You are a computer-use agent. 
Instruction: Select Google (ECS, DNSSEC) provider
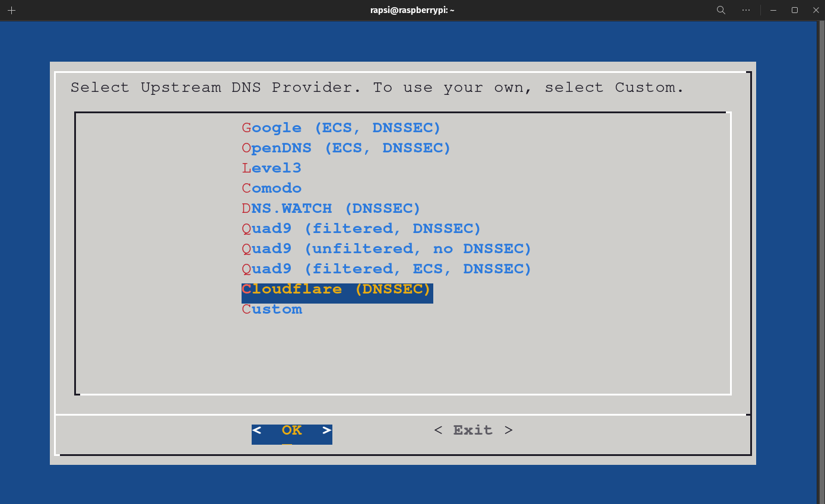[341, 128]
